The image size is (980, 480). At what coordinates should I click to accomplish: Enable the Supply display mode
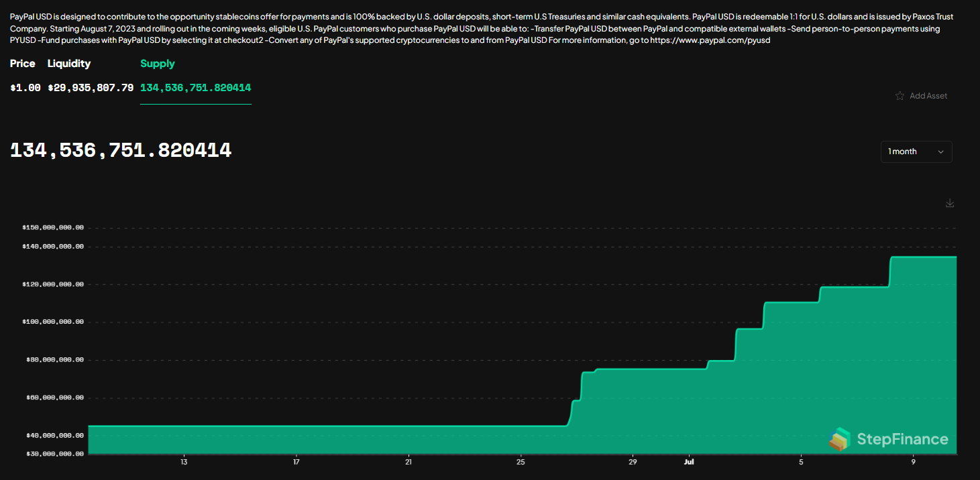pos(158,63)
